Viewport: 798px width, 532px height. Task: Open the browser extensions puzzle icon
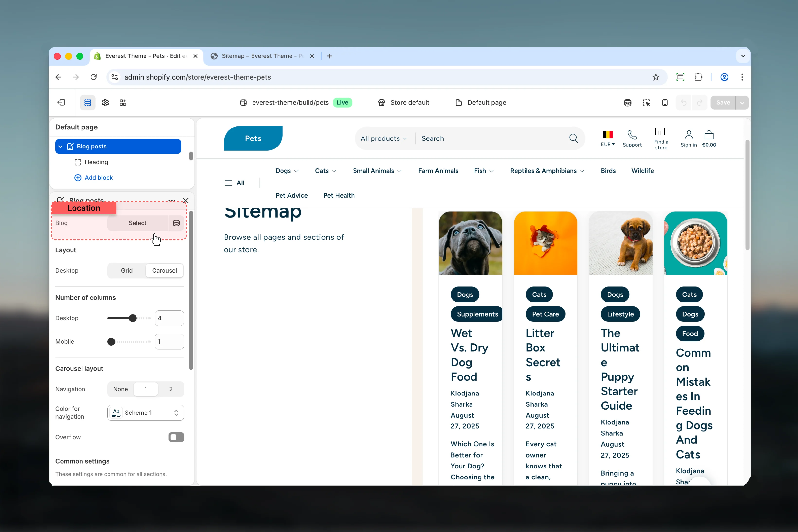pyautogui.click(x=698, y=77)
